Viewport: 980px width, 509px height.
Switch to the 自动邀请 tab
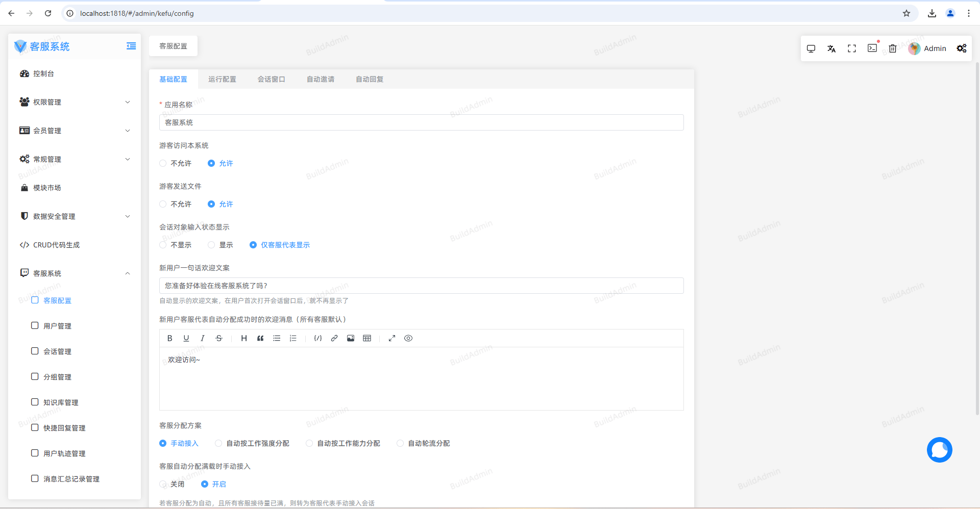pyautogui.click(x=321, y=79)
